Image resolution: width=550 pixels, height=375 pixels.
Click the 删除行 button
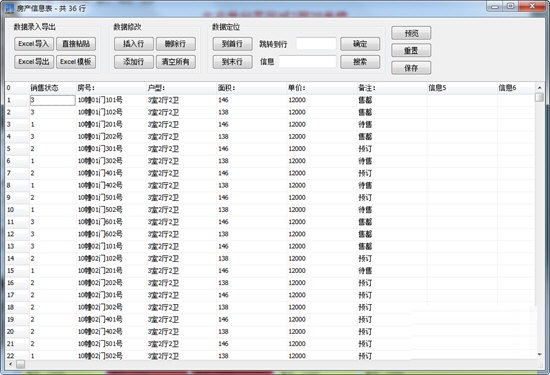point(175,44)
